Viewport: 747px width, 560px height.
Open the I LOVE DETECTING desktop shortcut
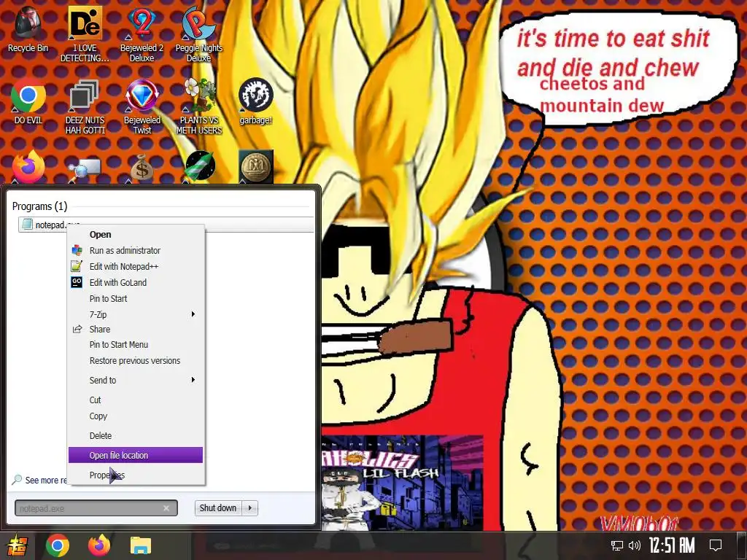tap(85, 34)
